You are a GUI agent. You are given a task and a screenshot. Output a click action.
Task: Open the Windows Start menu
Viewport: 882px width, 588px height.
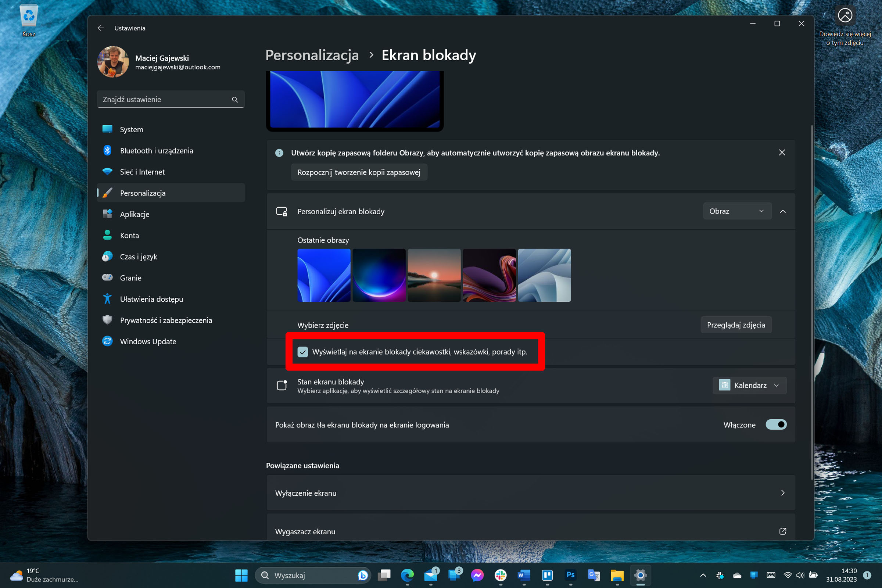click(x=241, y=575)
